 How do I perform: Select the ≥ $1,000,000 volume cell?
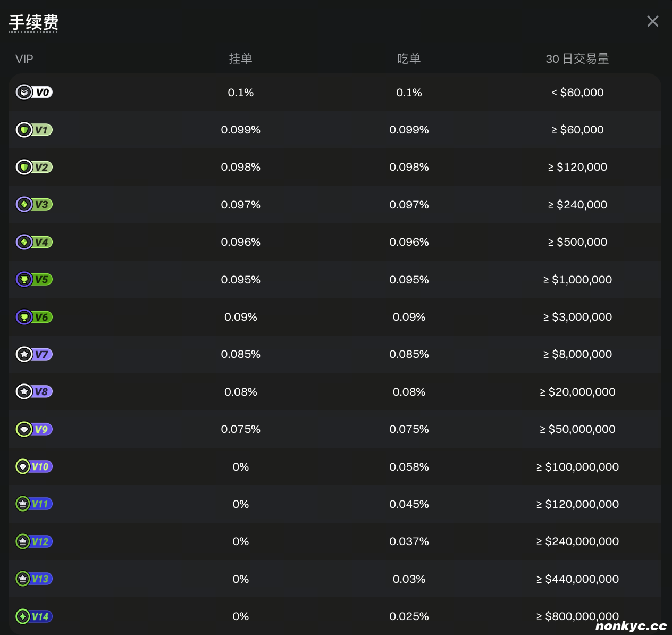[x=577, y=280]
